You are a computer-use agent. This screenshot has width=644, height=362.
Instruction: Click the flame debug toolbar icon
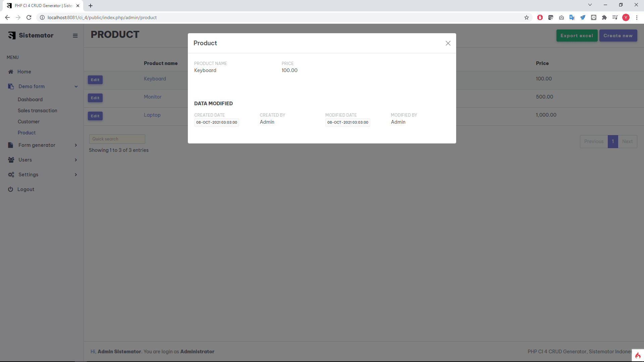click(638, 355)
